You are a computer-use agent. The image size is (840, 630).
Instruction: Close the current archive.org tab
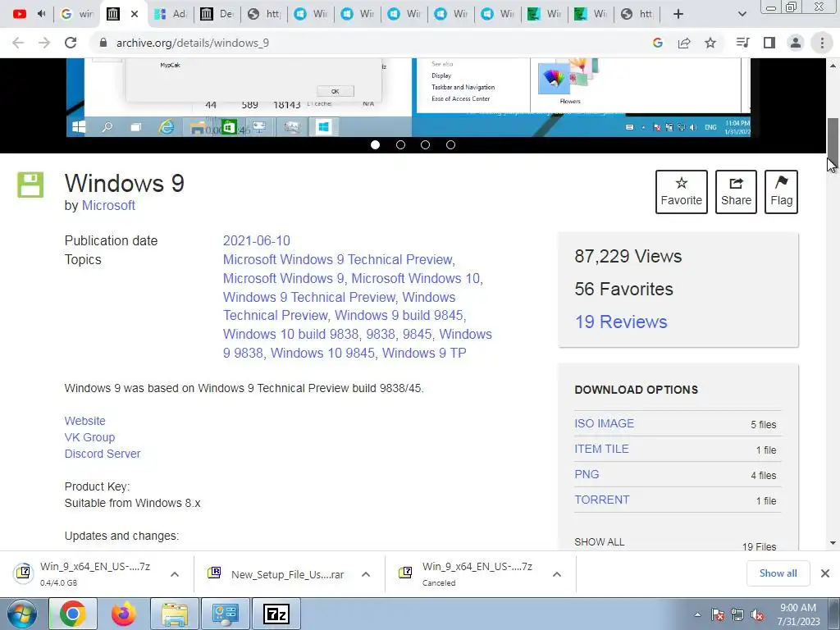pos(135,14)
